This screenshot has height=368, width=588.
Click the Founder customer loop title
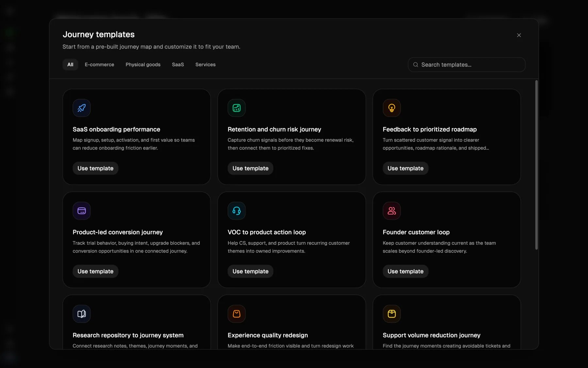pyautogui.click(x=416, y=232)
